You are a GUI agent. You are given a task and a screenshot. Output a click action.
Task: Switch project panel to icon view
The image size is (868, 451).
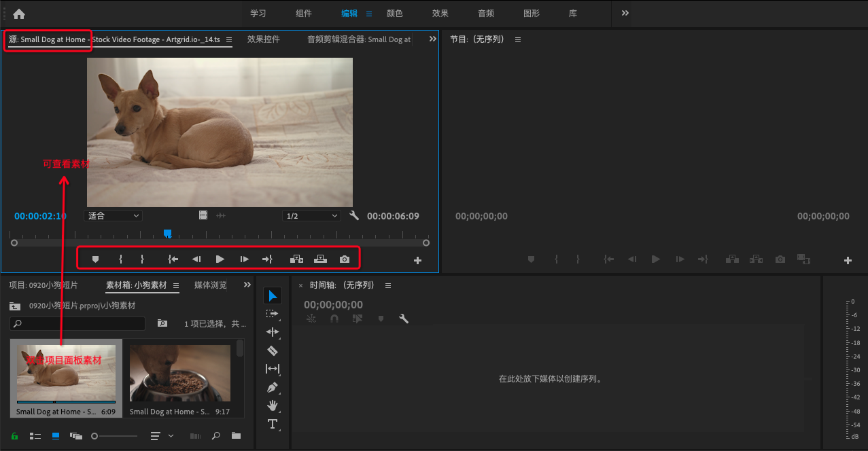click(x=56, y=435)
